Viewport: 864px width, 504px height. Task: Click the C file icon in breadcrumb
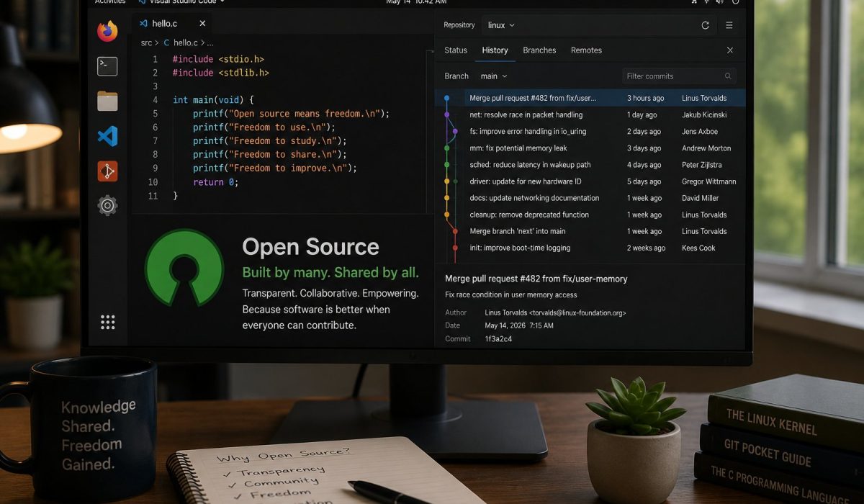click(166, 43)
